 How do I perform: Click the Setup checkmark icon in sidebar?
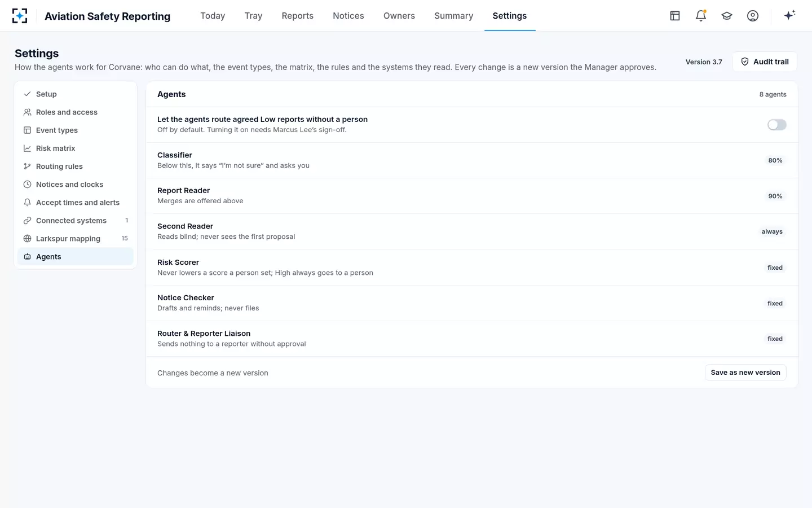point(27,94)
